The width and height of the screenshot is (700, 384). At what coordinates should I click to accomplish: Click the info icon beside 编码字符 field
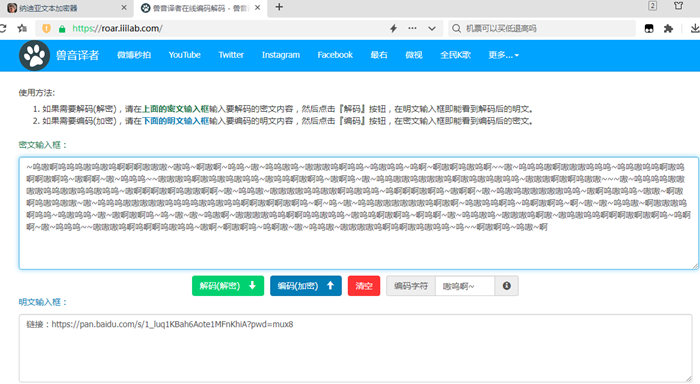(x=506, y=286)
